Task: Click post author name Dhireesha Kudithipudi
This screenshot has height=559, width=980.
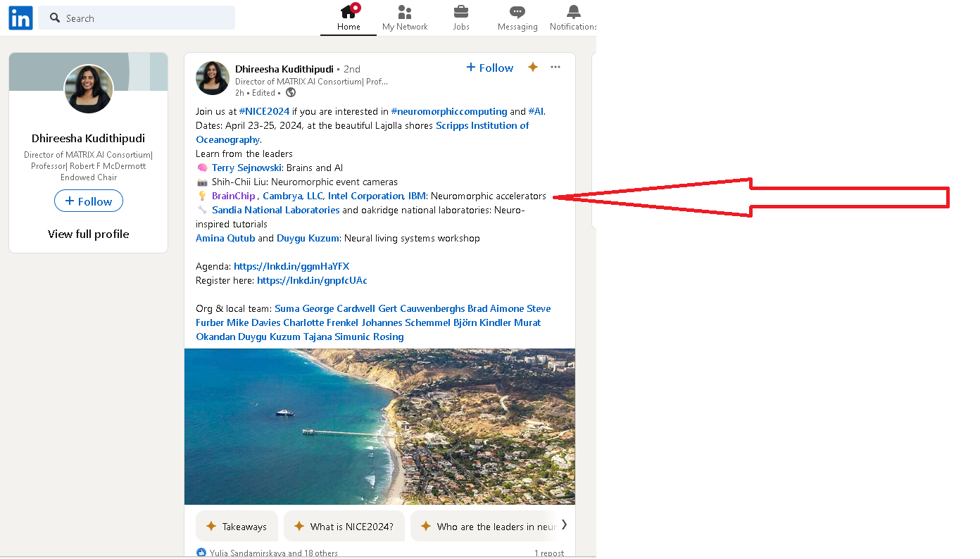Action: [284, 69]
